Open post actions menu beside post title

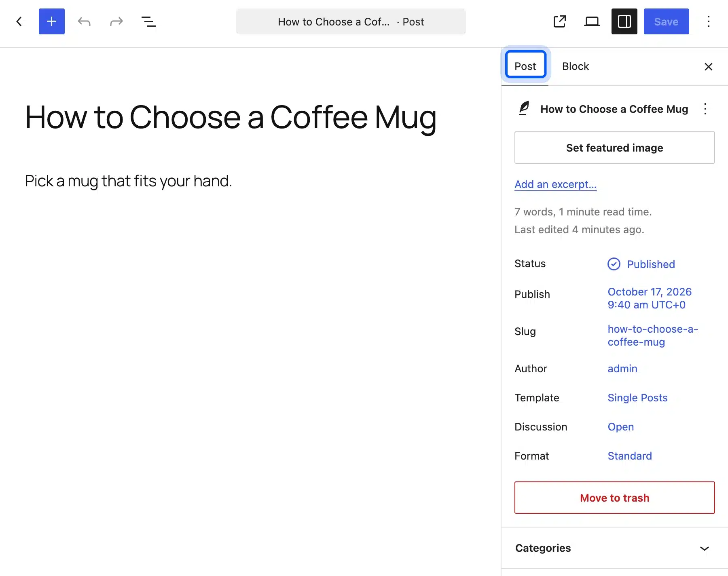[705, 109]
